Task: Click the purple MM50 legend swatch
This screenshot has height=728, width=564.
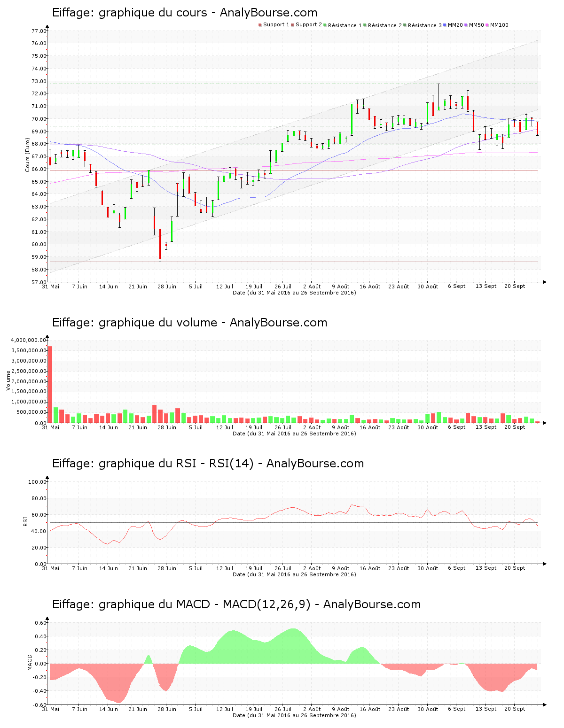Action: click(x=466, y=25)
